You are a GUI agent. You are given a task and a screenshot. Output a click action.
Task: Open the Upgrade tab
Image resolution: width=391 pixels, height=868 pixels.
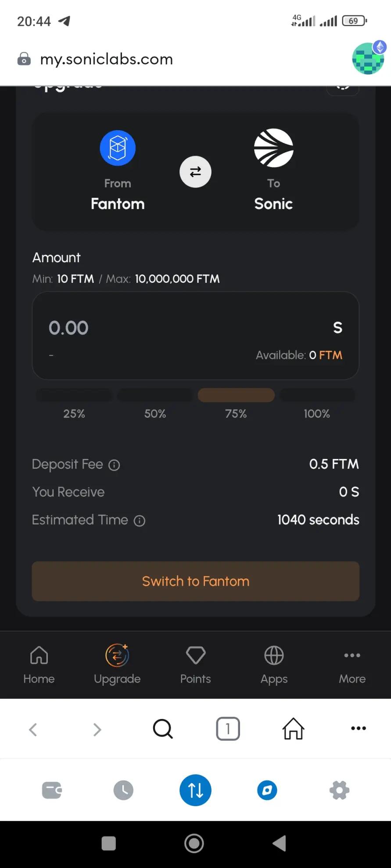click(x=117, y=664)
